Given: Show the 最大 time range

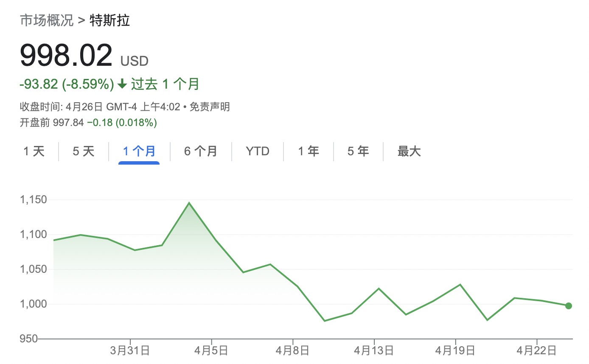Looking at the screenshot, I should (409, 151).
